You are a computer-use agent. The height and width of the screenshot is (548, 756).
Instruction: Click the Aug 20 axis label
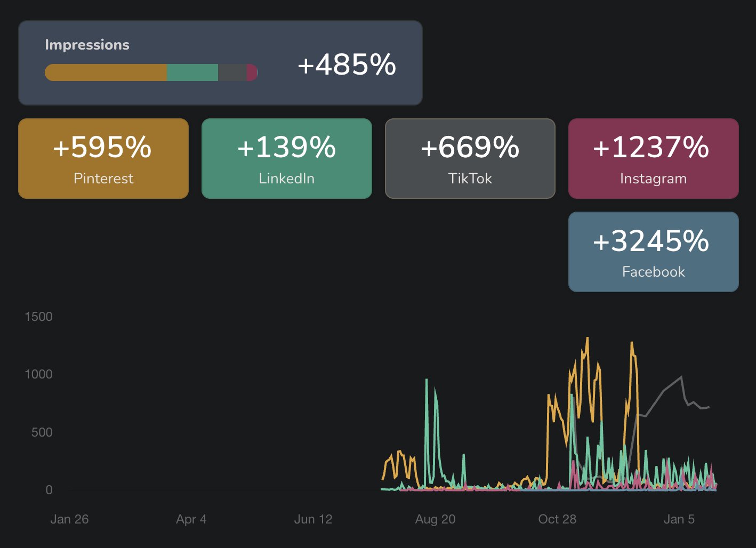[x=436, y=519]
